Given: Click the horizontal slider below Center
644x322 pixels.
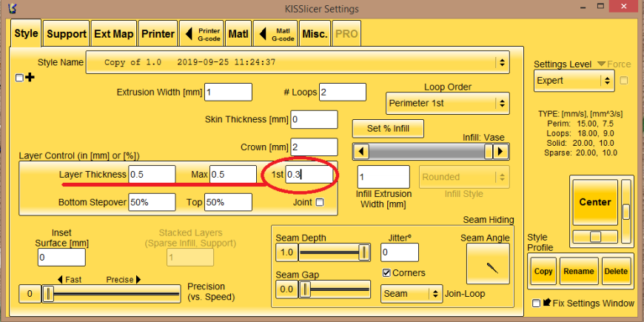Looking at the screenshot, I should [x=595, y=237].
